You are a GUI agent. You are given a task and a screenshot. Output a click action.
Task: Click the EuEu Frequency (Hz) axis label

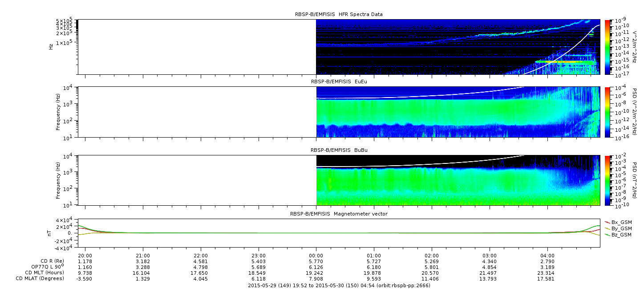coord(58,112)
